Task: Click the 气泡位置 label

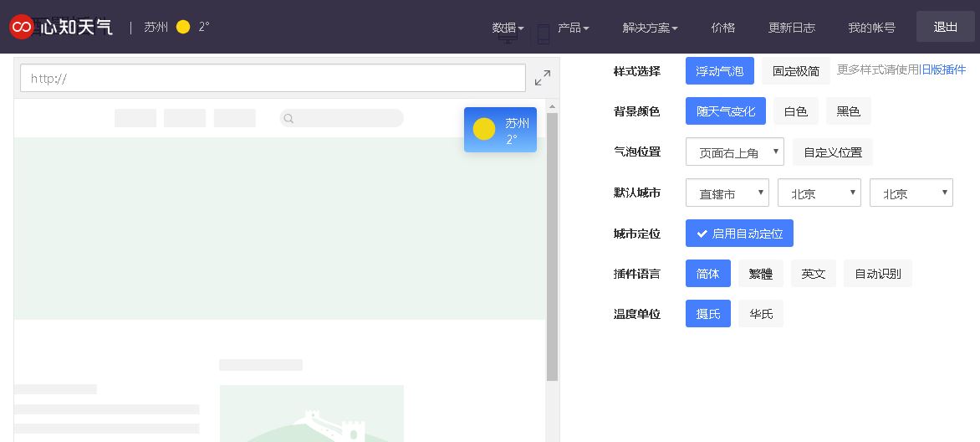Action: click(x=637, y=152)
